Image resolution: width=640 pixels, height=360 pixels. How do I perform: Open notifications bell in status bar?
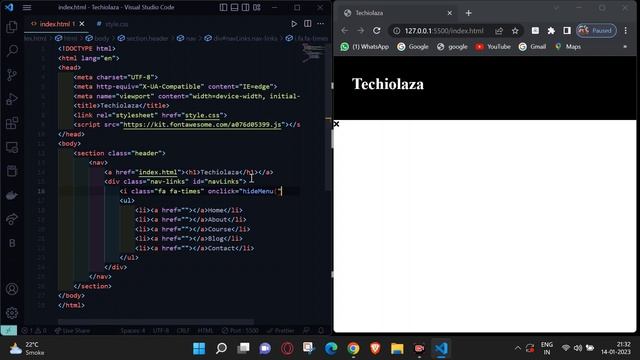pos(321,331)
